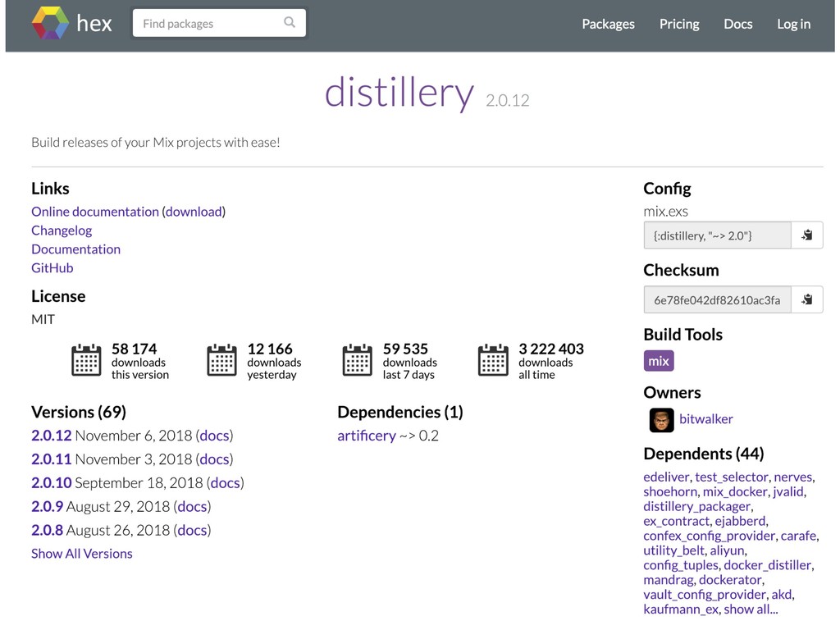The width and height of the screenshot is (840, 630).
Task: Click the all time downloads calendar icon
Action: point(493,360)
